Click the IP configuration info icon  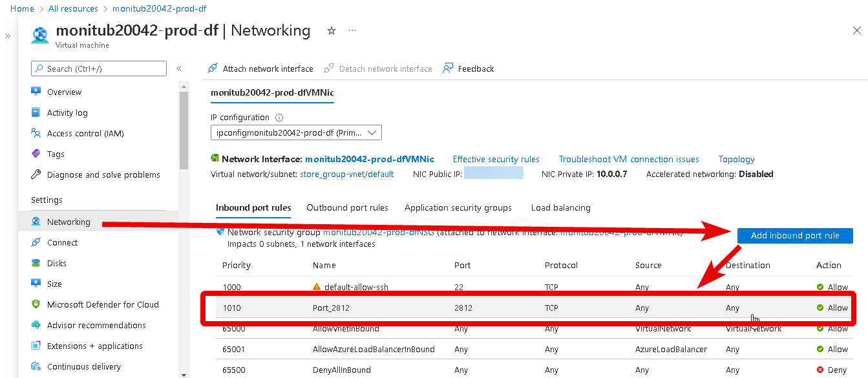(x=279, y=118)
